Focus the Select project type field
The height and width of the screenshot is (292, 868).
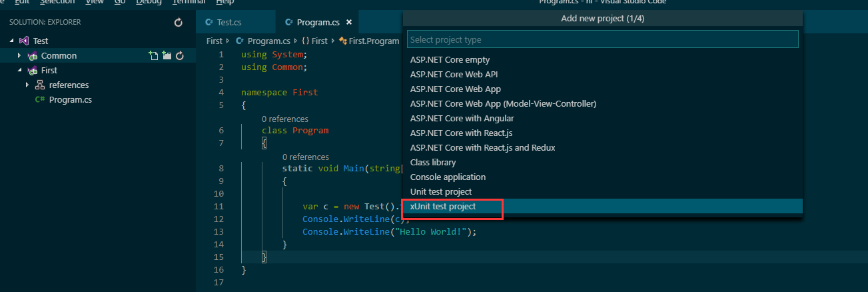coord(602,40)
